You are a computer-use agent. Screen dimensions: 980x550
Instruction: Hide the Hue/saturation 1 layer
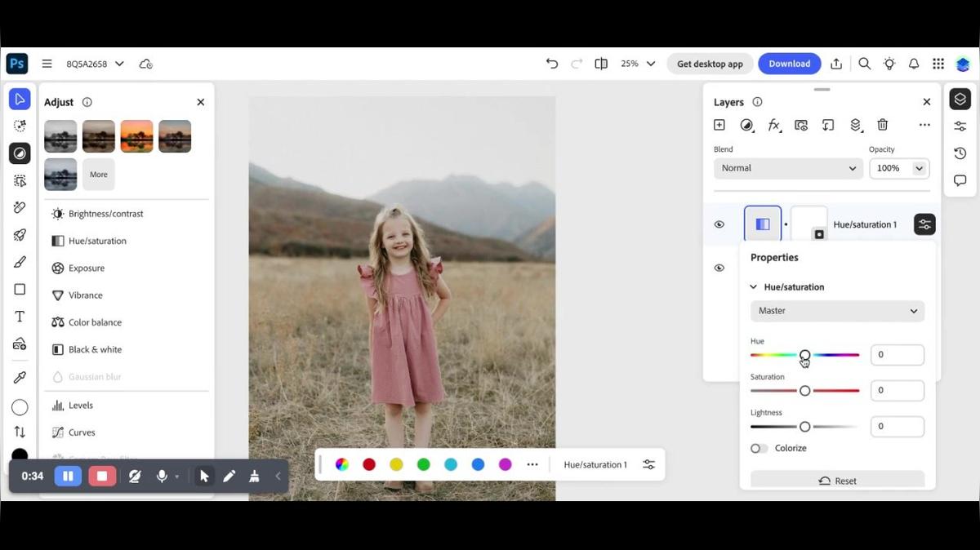point(719,224)
